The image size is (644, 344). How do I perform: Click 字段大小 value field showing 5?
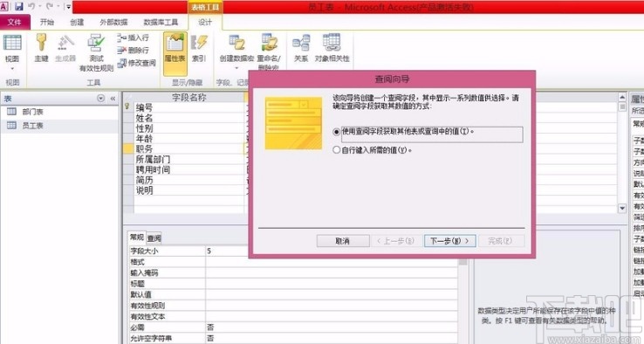pyautogui.click(x=332, y=251)
